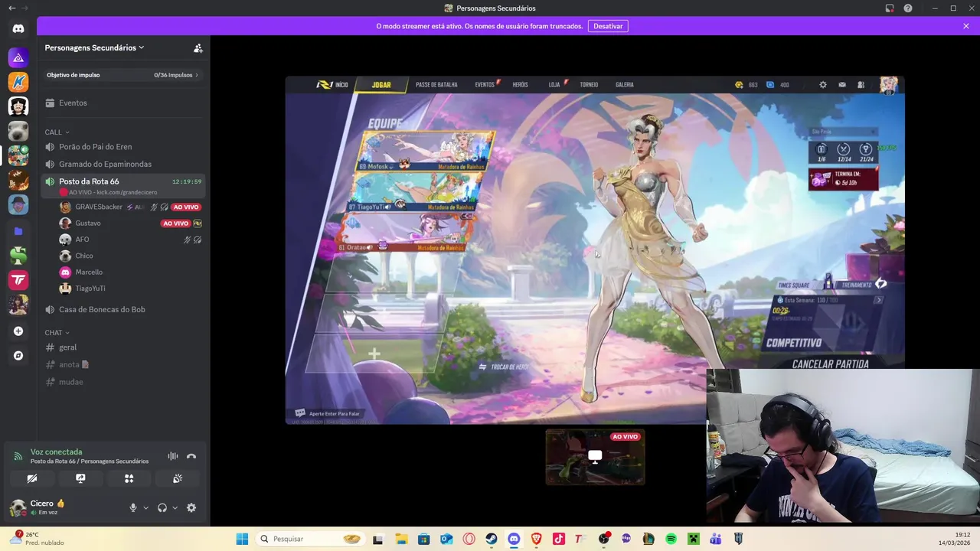Open the mudae text channel
The image size is (980, 551).
[x=123, y=382]
